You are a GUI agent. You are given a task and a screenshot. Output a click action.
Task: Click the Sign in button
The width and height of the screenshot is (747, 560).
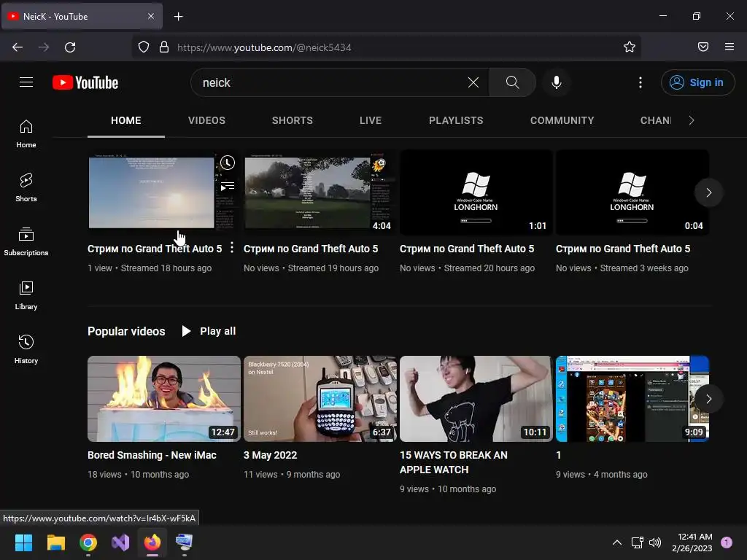[697, 82]
